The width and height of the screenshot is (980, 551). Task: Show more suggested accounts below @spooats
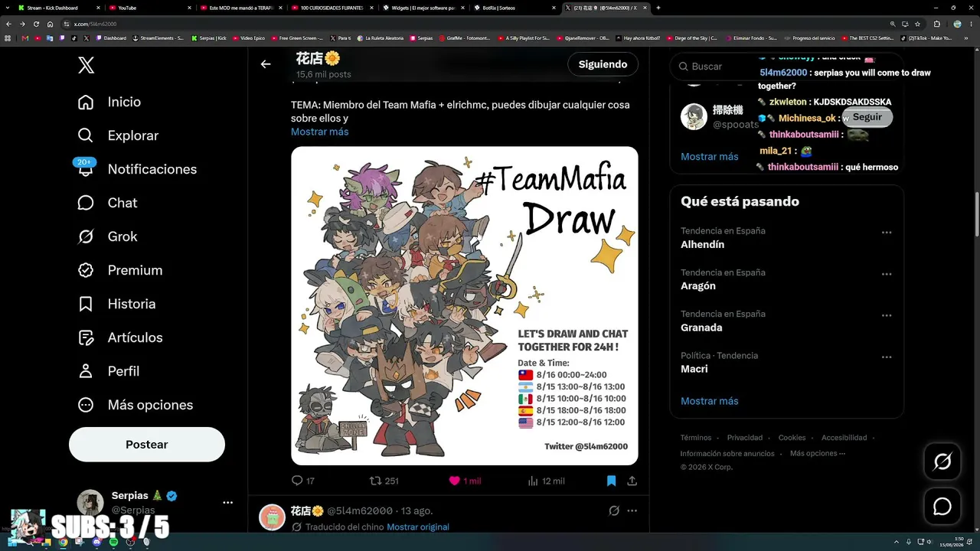pyautogui.click(x=710, y=156)
